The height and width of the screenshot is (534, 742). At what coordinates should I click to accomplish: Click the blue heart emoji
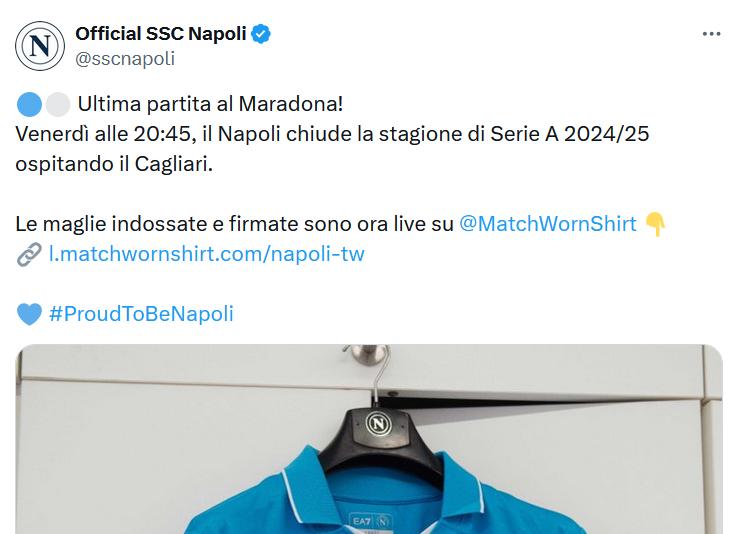tap(29, 314)
